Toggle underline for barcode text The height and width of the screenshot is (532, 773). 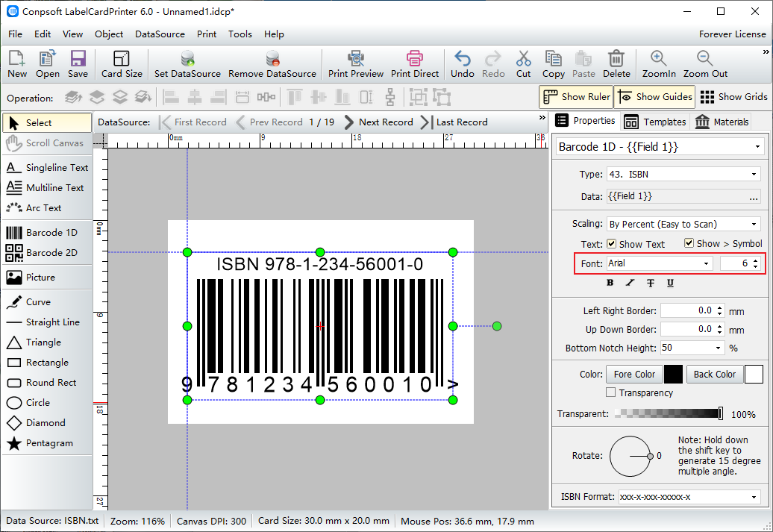671,283
